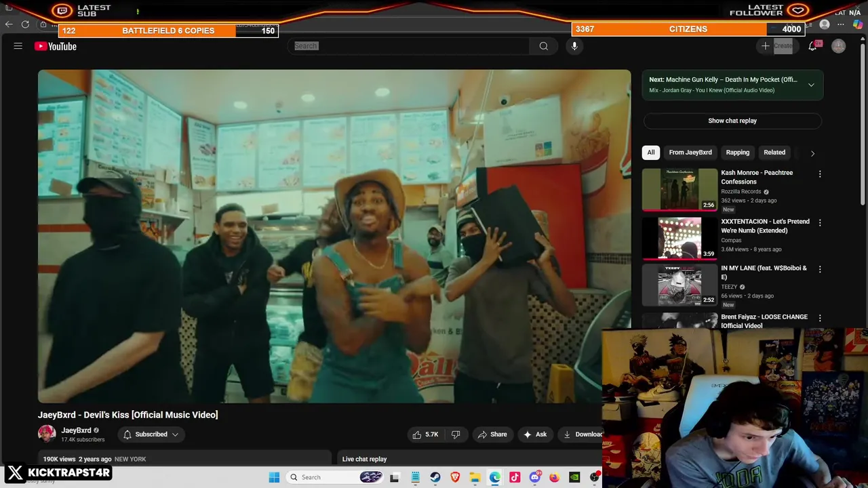The width and height of the screenshot is (868, 488).
Task: Click the Devil's Kiss video title
Action: coord(128,415)
